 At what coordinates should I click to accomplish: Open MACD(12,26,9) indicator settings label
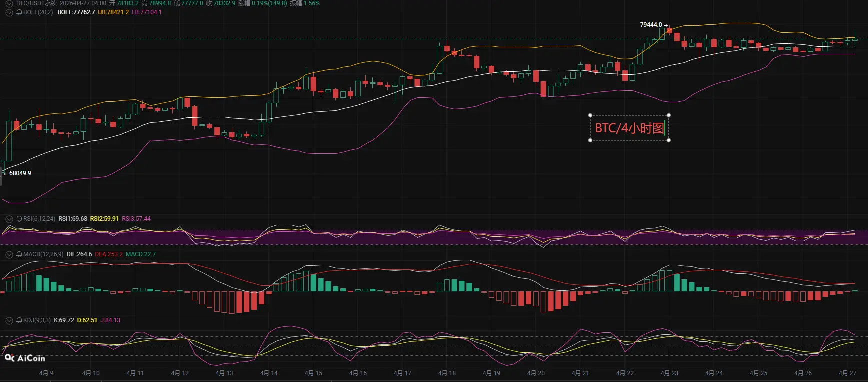(43, 254)
